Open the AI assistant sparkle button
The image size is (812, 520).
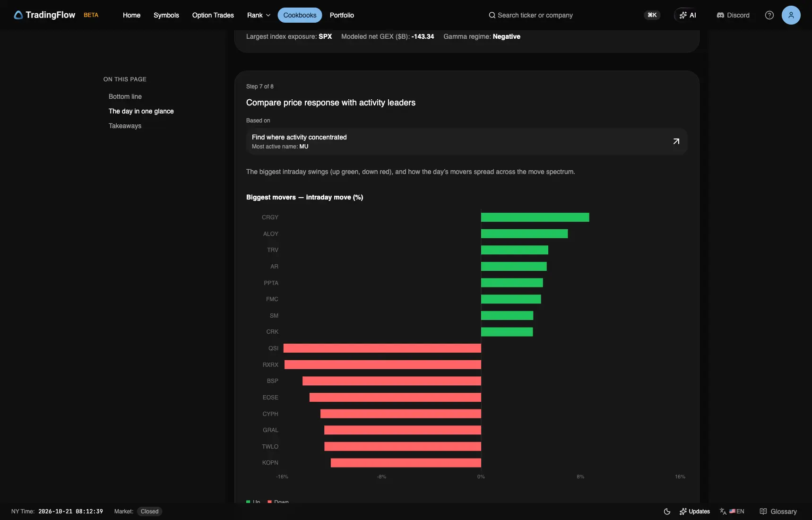[687, 15]
